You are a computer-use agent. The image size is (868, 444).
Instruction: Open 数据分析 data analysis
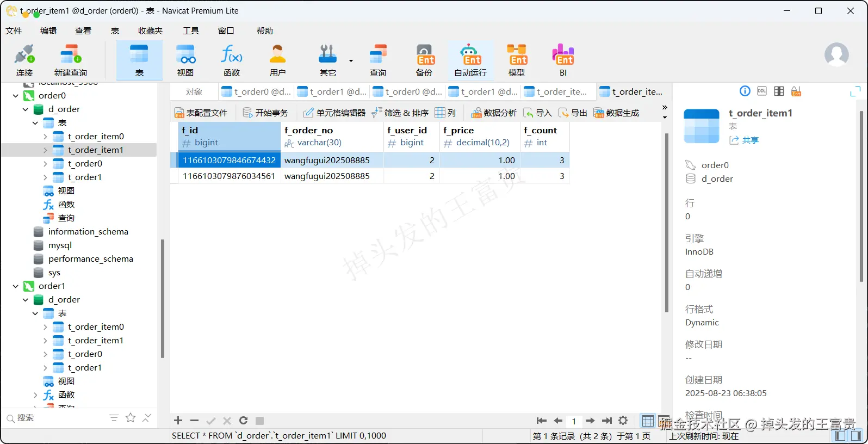[493, 113]
